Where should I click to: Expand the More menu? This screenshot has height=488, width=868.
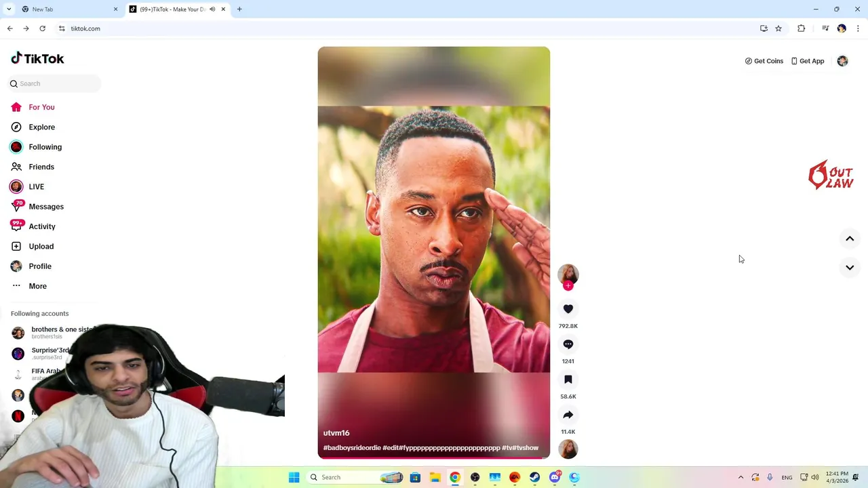[29, 286]
